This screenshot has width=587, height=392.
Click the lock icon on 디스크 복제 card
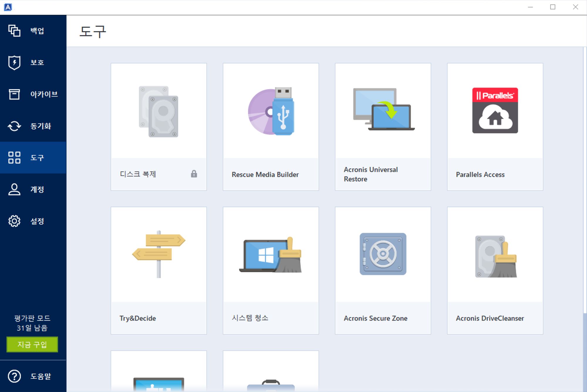(x=194, y=174)
